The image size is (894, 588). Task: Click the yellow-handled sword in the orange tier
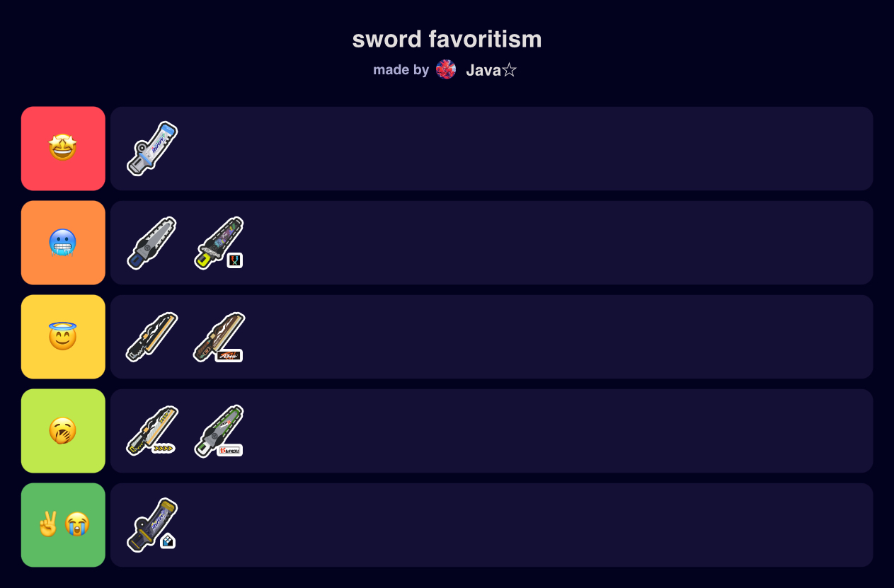(x=219, y=243)
